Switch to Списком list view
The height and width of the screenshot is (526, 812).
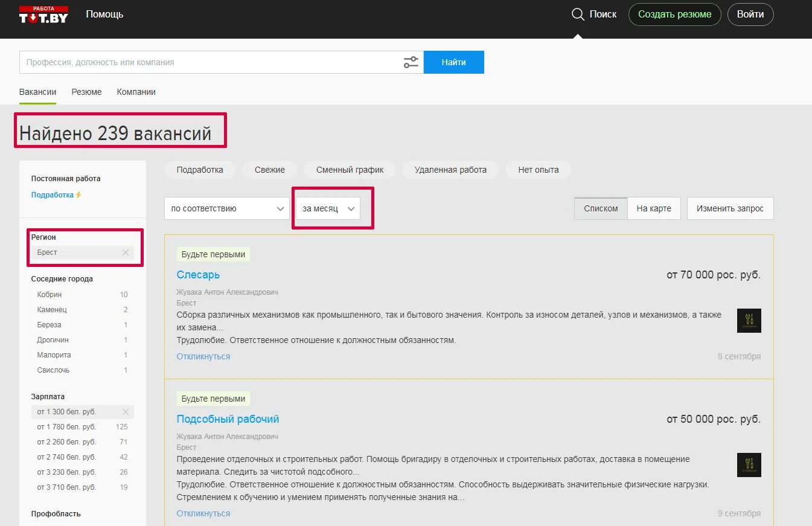[x=601, y=208]
